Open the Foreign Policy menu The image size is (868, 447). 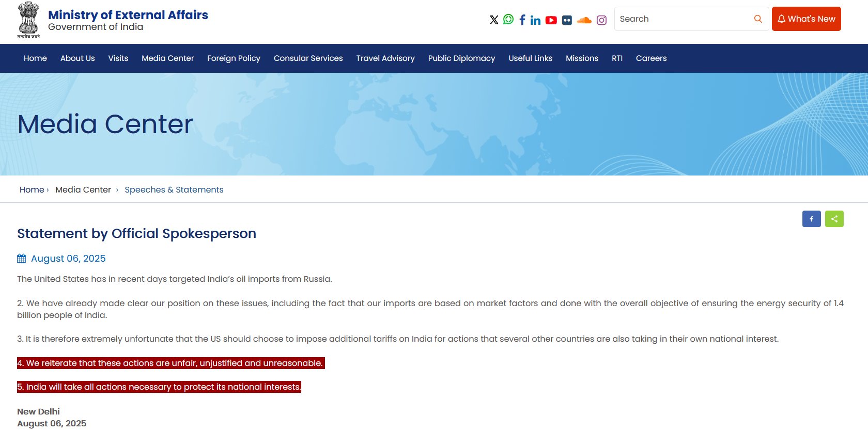[234, 58]
